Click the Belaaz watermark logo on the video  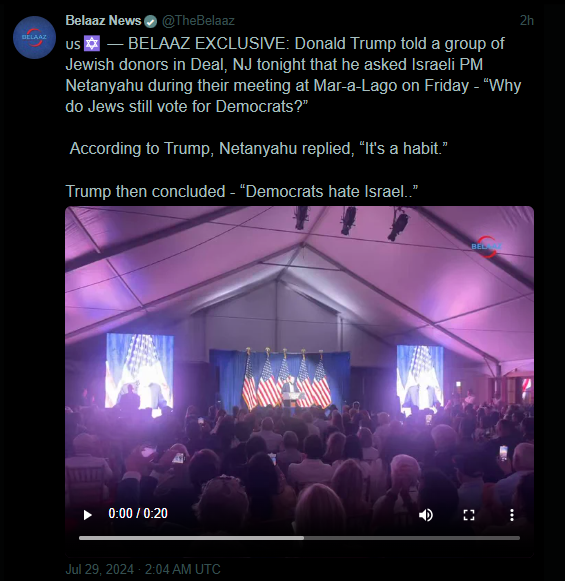pyautogui.click(x=486, y=246)
